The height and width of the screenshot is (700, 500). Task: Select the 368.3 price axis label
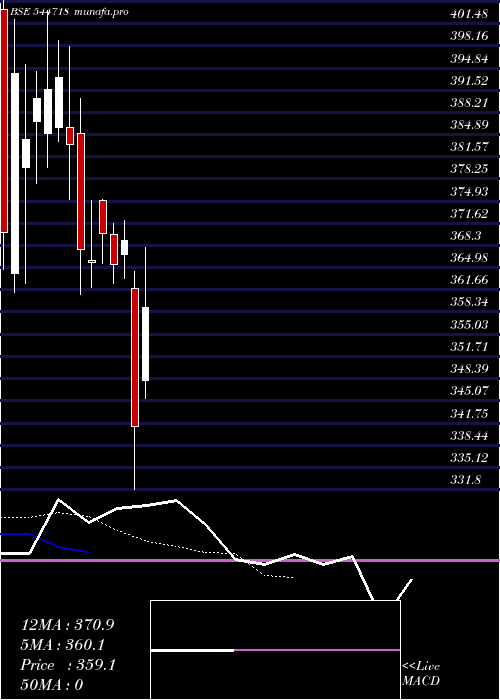pyautogui.click(x=466, y=236)
